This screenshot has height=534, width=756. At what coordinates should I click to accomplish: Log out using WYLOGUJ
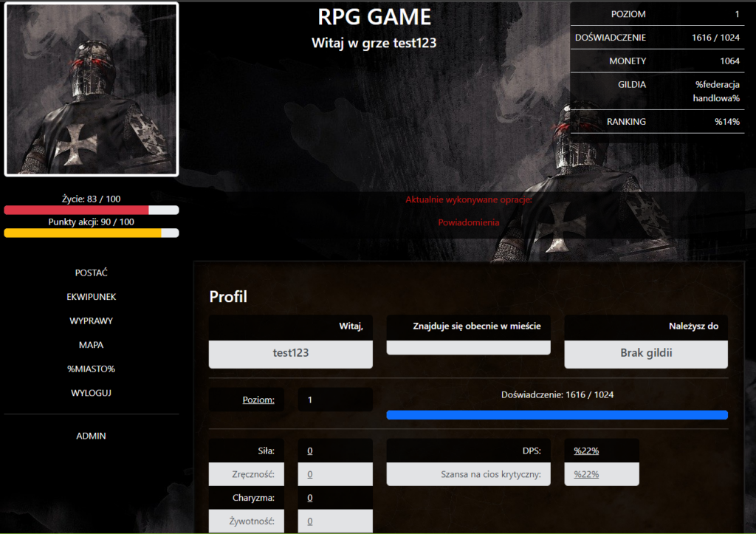92,393
